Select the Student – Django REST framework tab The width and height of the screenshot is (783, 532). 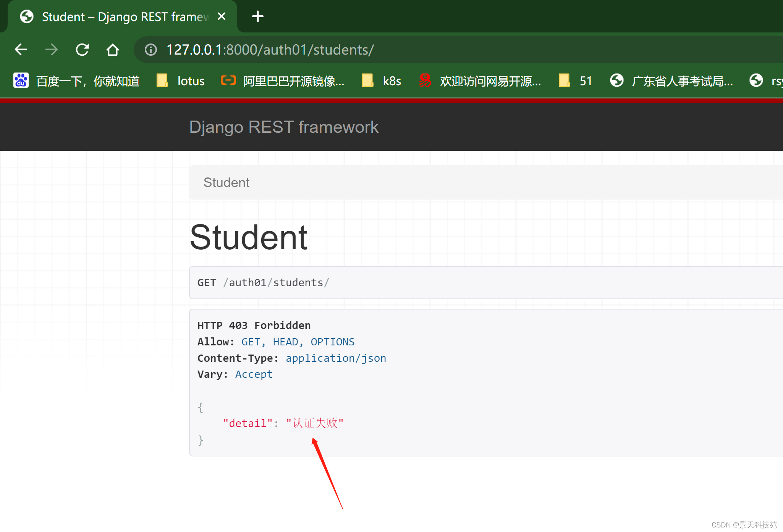[122, 16]
